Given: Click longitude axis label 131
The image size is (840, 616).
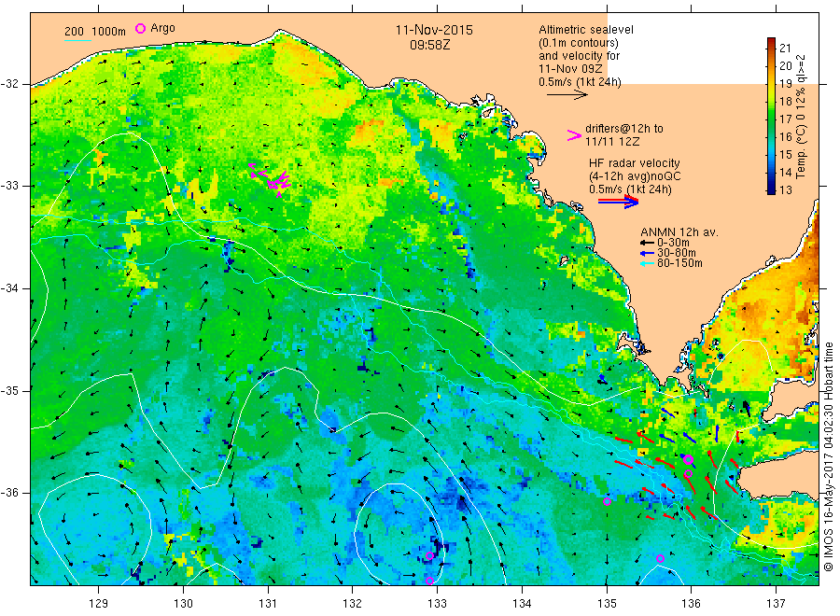Looking at the screenshot, I should click(268, 604).
